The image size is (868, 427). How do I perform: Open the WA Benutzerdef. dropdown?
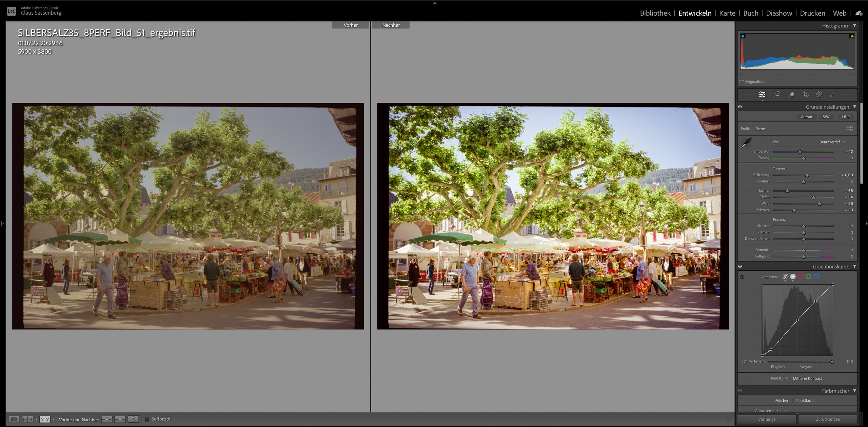(x=832, y=142)
